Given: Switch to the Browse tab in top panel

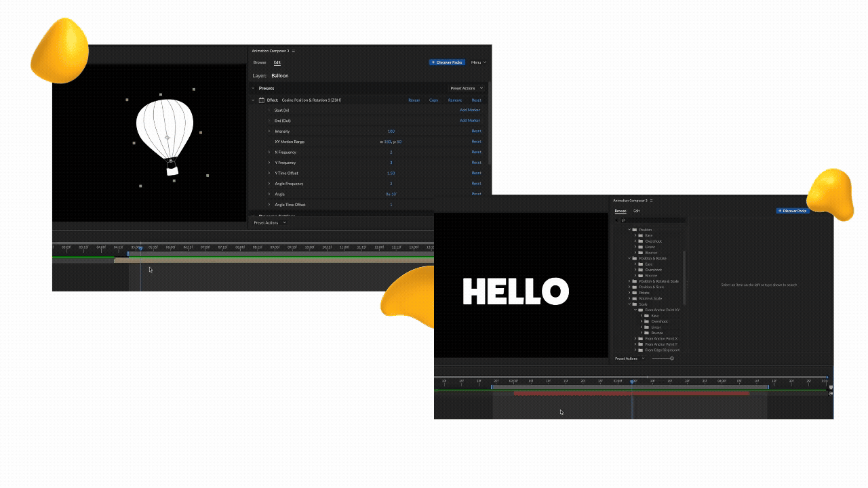Looking at the screenshot, I should (260, 62).
